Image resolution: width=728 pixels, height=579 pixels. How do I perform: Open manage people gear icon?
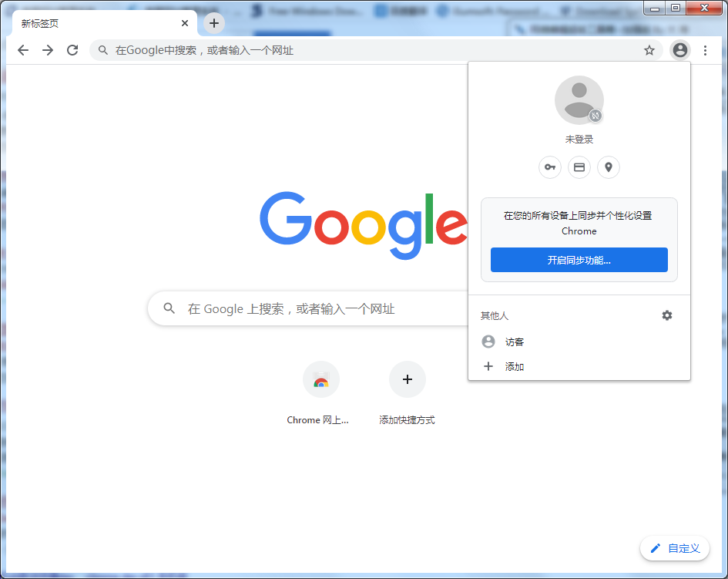[x=666, y=315]
